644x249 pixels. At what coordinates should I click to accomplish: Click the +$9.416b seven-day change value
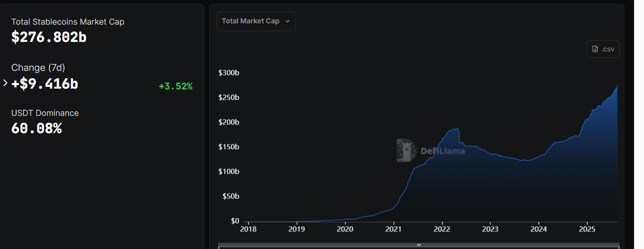(45, 83)
